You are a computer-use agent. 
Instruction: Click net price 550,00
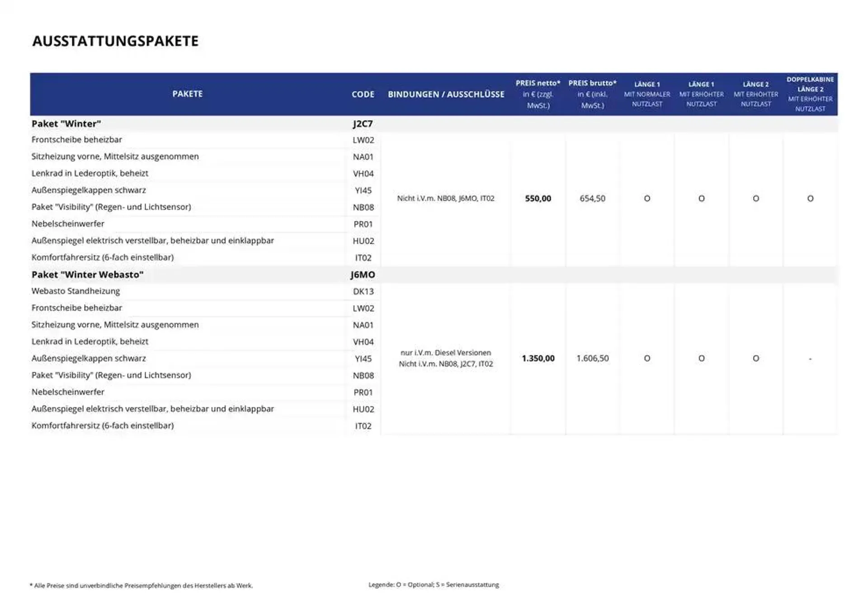coord(538,198)
